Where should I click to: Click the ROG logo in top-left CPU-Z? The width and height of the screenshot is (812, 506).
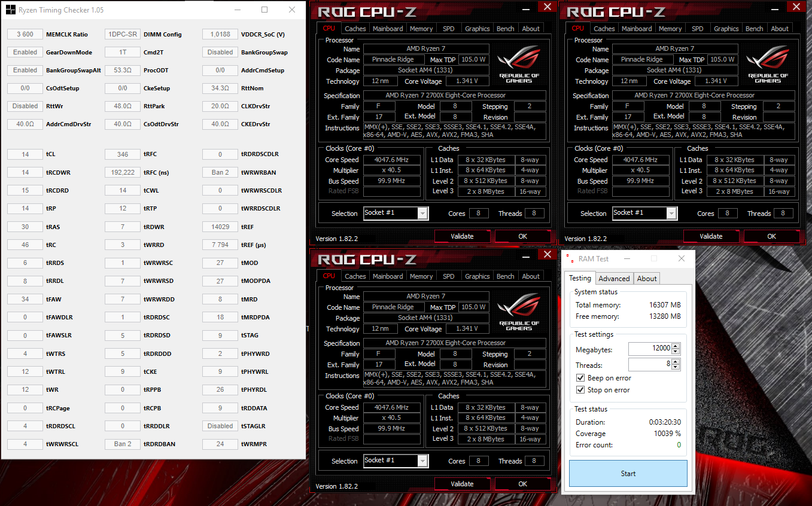point(519,61)
